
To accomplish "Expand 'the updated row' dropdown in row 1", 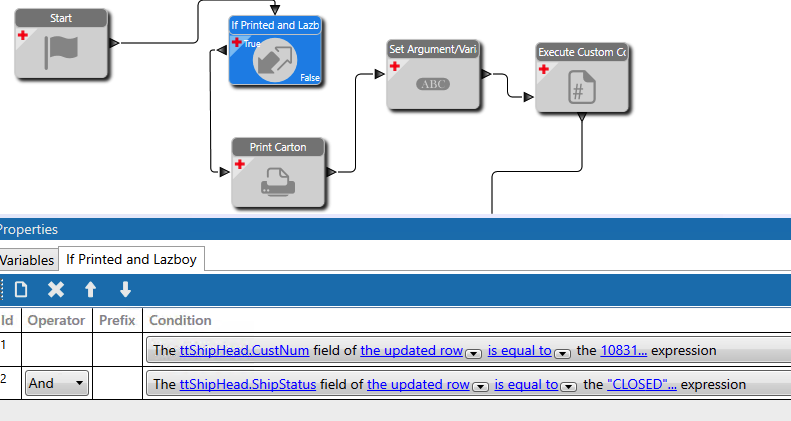I will [473, 353].
